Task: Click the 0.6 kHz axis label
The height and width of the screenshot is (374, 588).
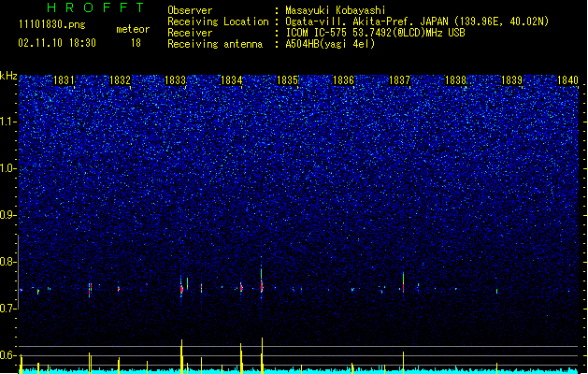Action: pyautogui.click(x=8, y=355)
